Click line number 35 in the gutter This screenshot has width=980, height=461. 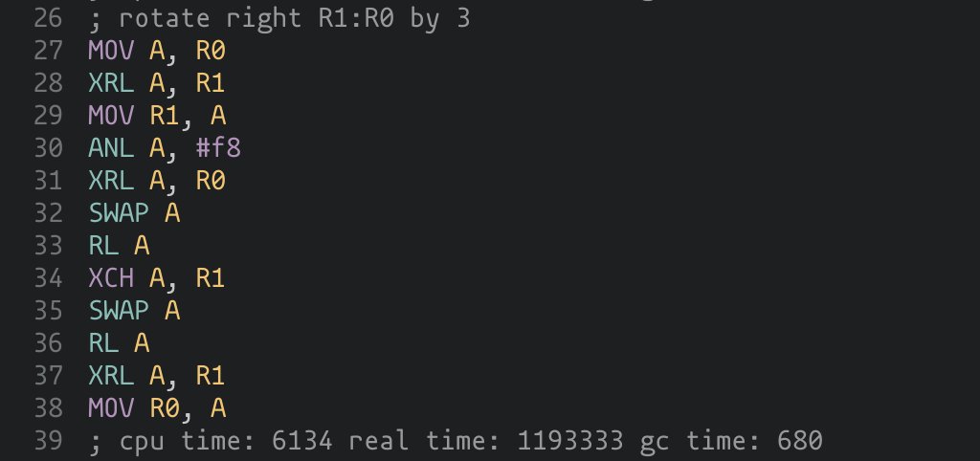[48, 311]
